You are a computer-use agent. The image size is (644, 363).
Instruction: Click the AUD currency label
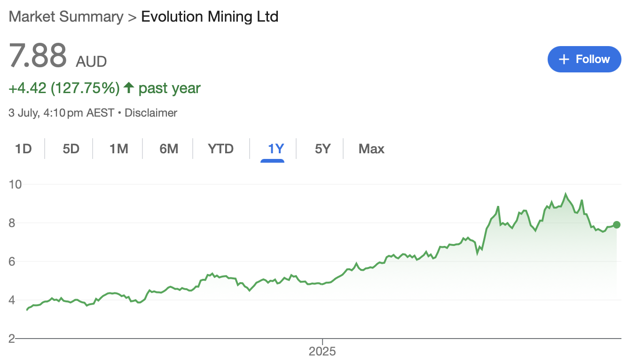pos(92,62)
